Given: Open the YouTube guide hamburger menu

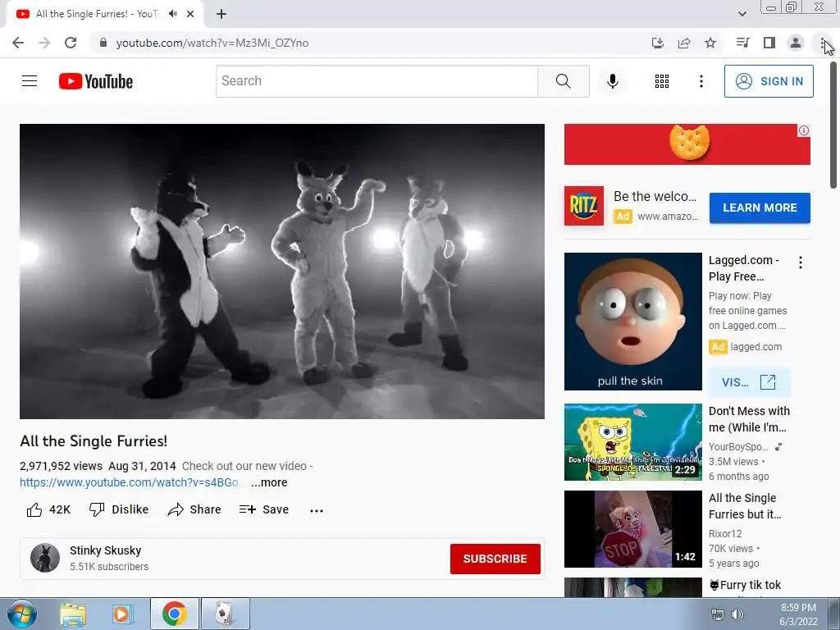Looking at the screenshot, I should click(x=30, y=81).
